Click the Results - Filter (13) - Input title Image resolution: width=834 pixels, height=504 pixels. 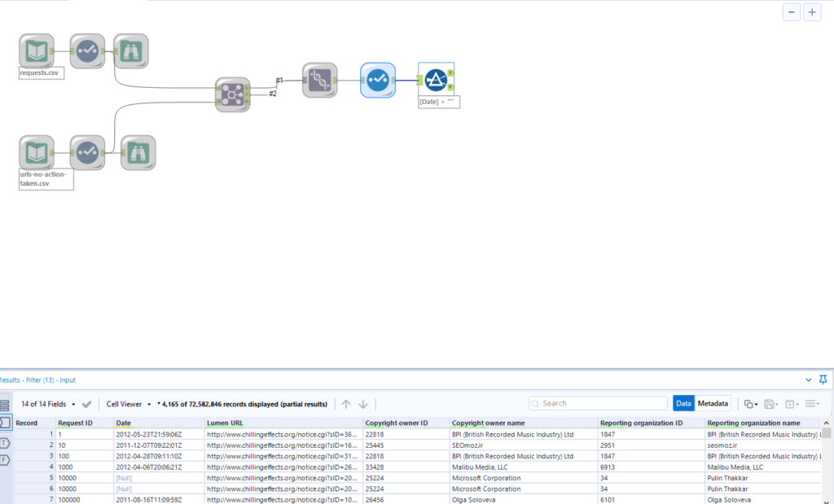37,380
